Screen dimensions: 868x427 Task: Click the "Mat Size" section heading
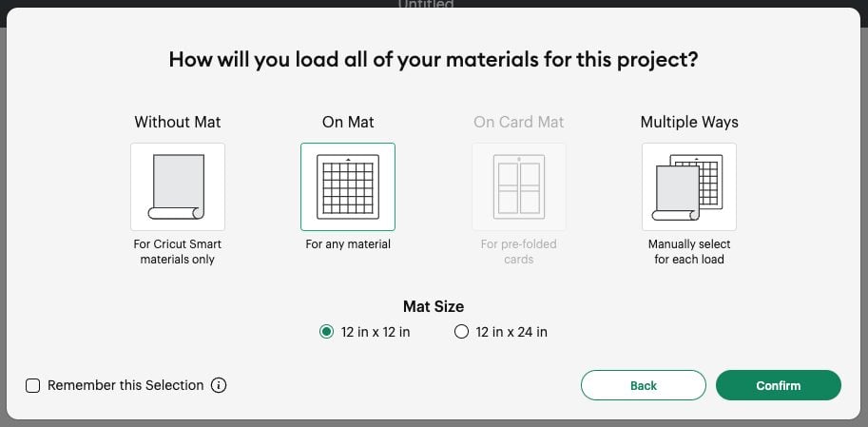point(434,306)
